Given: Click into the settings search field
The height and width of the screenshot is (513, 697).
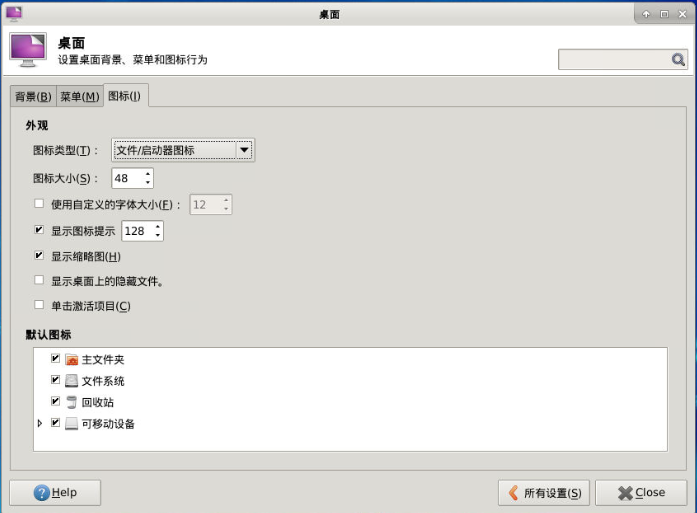Looking at the screenshot, I should click(x=614, y=60).
